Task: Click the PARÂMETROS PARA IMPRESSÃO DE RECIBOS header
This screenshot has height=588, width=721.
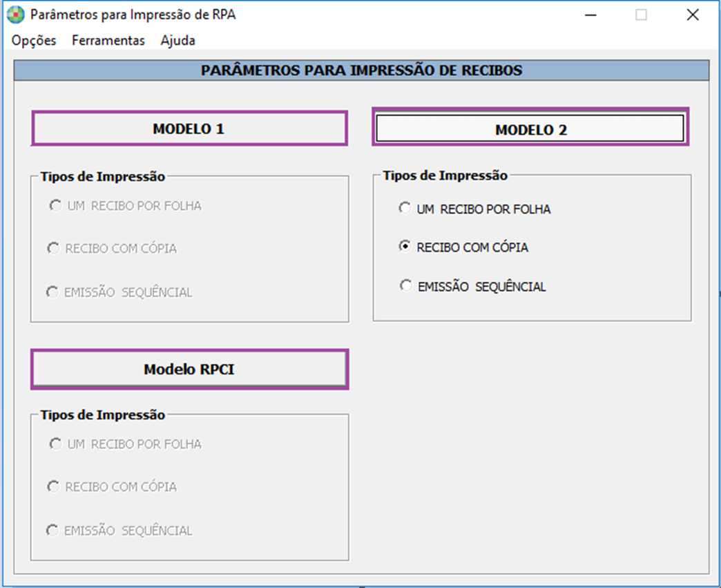Action: (x=361, y=70)
